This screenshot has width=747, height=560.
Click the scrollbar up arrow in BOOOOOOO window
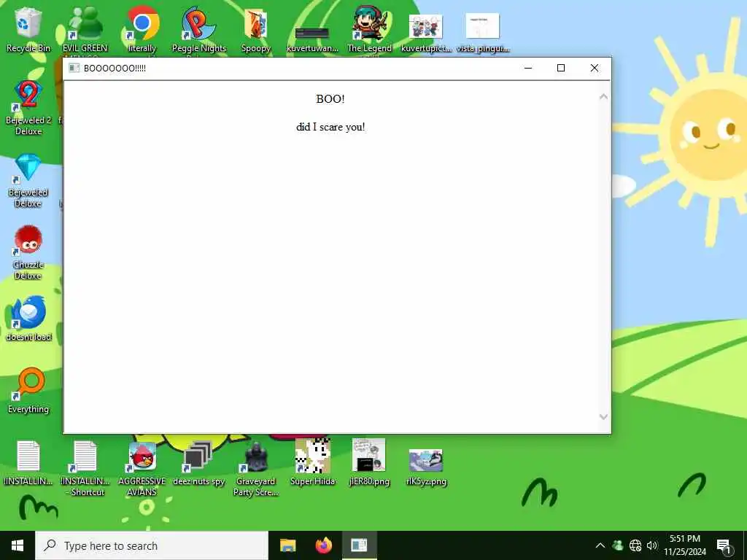603,97
